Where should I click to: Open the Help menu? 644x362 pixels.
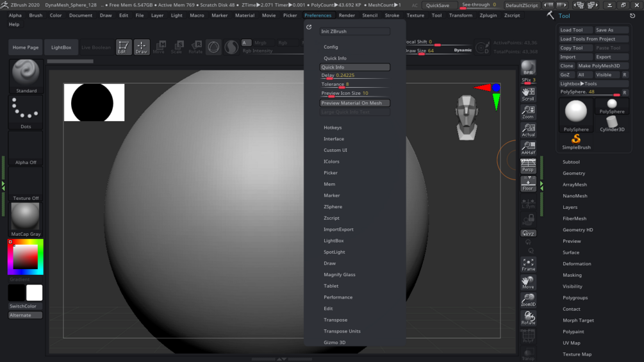point(14,24)
